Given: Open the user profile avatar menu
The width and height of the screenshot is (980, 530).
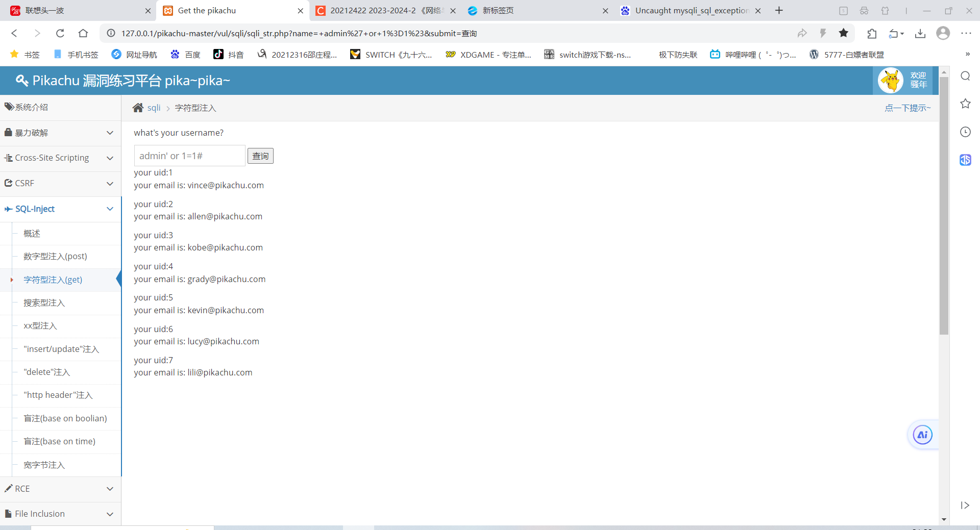Looking at the screenshot, I should click(x=943, y=33).
